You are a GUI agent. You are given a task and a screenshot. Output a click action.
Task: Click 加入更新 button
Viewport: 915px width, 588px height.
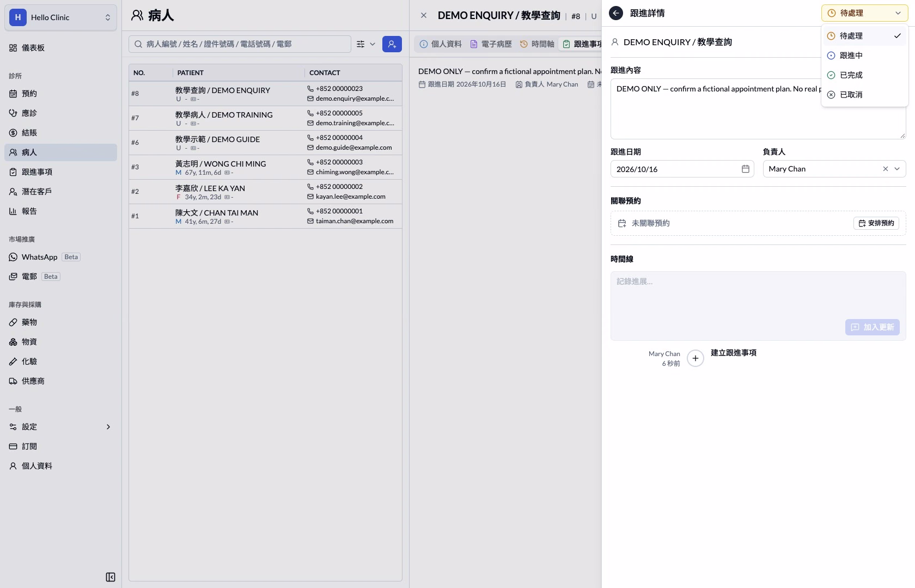pyautogui.click(x=873, y=327)
